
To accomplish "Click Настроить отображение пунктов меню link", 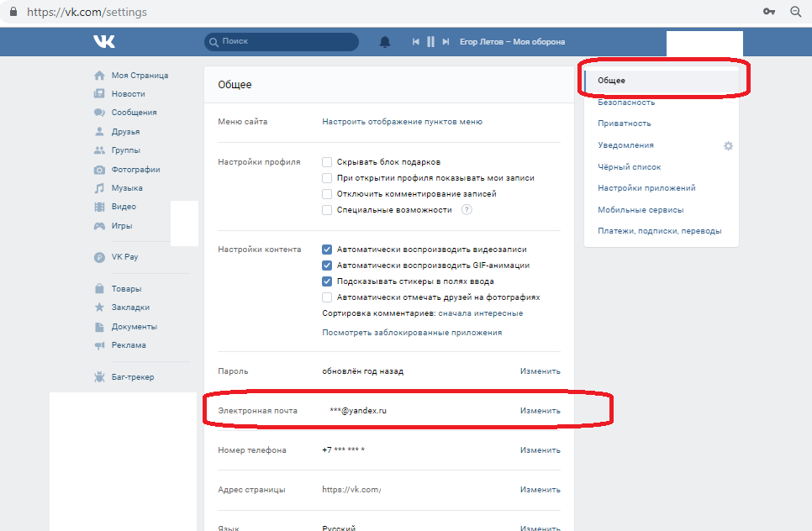I will tap(403, 122).
